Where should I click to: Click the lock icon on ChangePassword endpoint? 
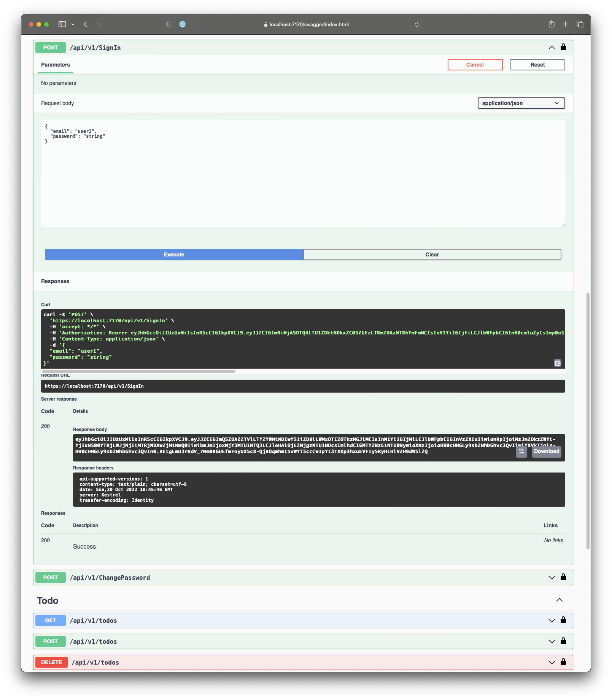tap(563, 577)
